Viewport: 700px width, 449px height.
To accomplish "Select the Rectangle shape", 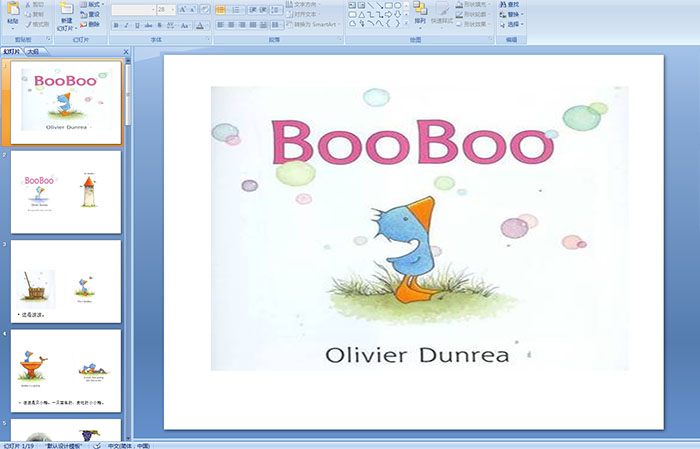I will click(389, 5).
